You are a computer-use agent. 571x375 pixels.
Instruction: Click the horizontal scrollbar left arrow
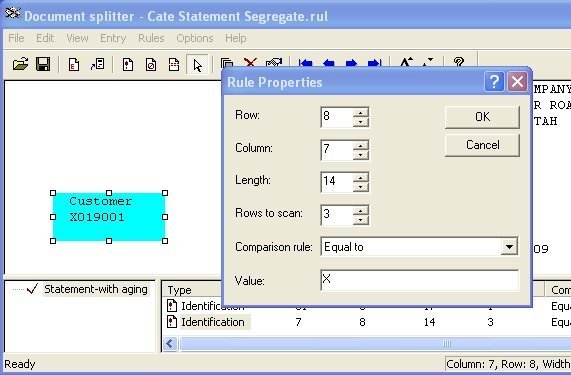(170, 343)
